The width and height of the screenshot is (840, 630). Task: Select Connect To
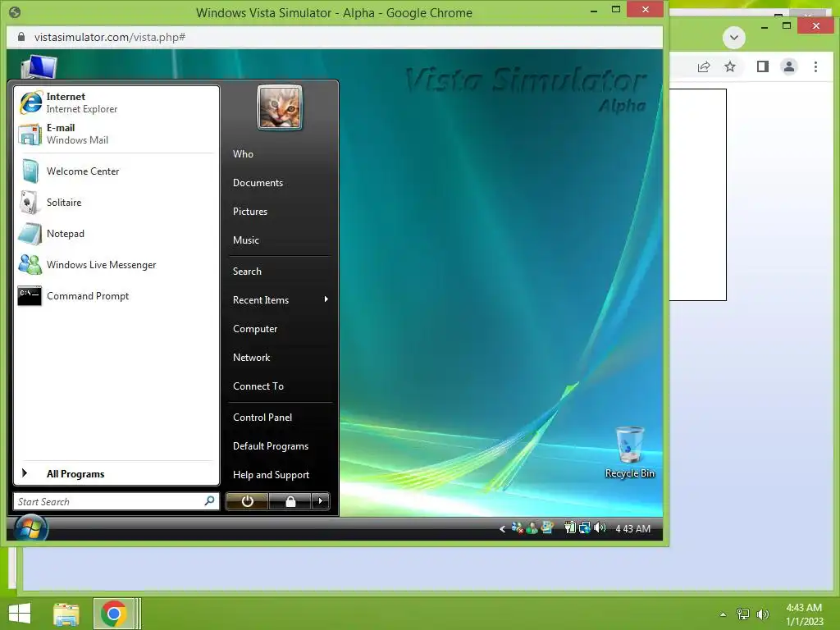pos(258,386)
